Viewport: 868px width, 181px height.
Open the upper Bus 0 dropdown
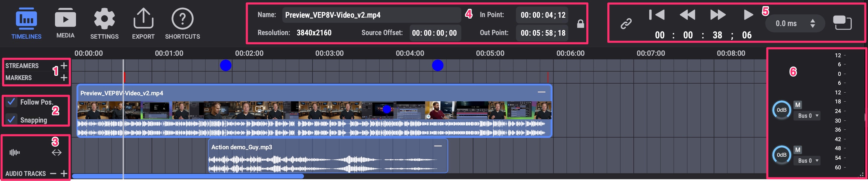[807, 116]
